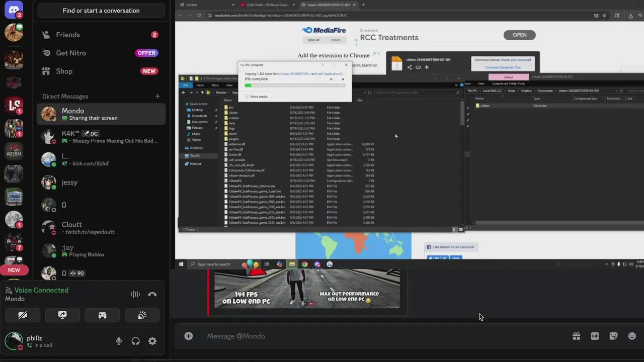Screen dimensions: 644x362
Task: Open the DM with K4K
Action: pyautogui.click(x=101, y=137)
